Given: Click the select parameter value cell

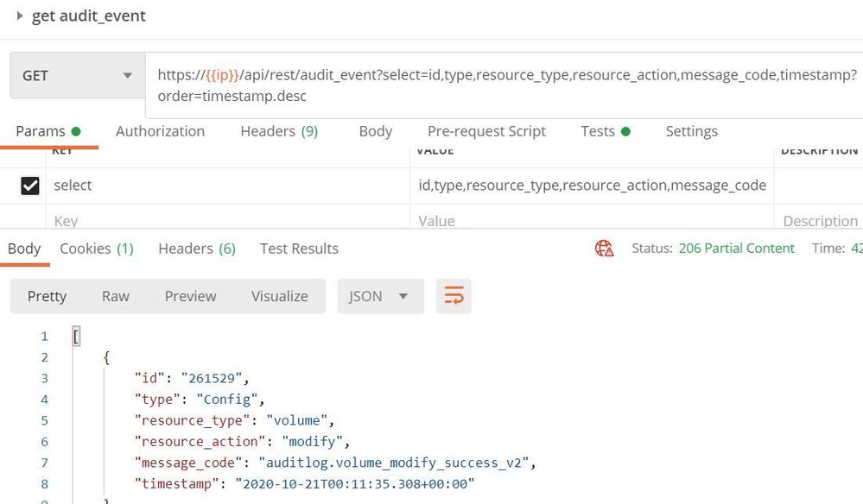Looking at the screenshot, I should 593,186.
